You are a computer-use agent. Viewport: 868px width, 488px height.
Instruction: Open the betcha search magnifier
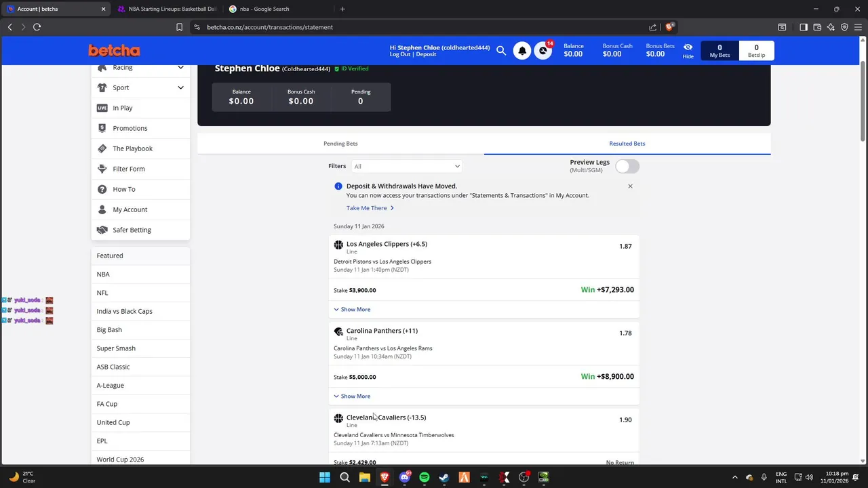point(501,50)
